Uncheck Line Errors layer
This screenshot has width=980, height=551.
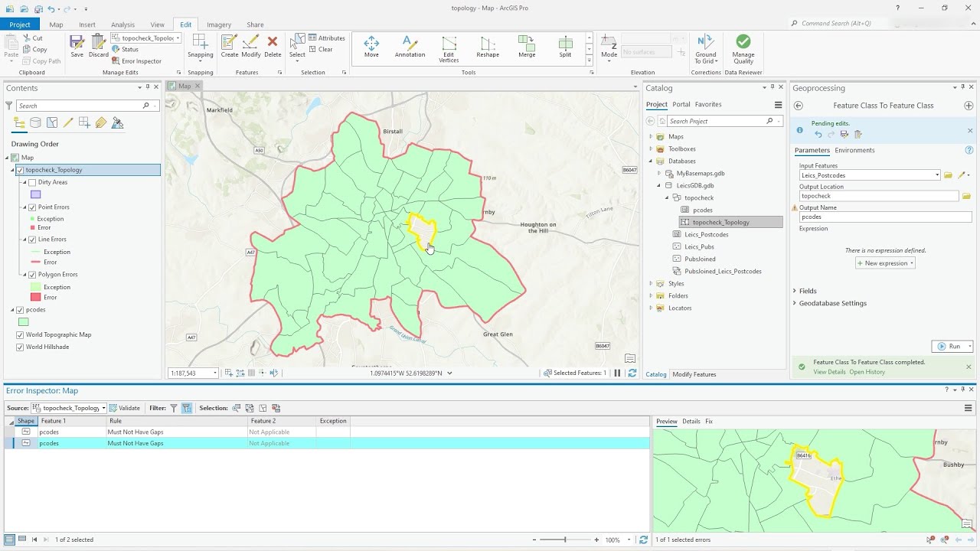click(x=32, y=240)
